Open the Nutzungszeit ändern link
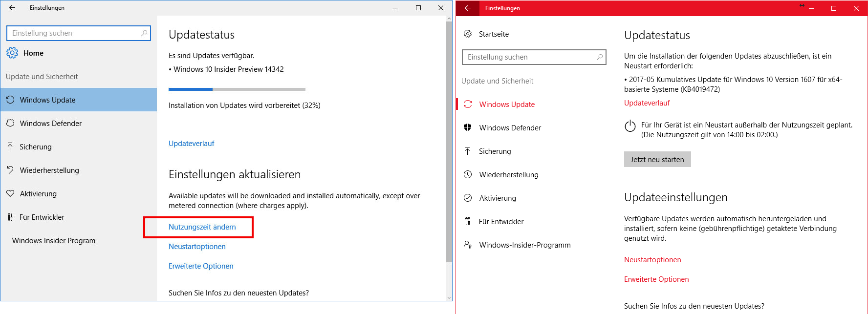Image resolution: width=868 pixels, height=314 pixels. point(202,227)
